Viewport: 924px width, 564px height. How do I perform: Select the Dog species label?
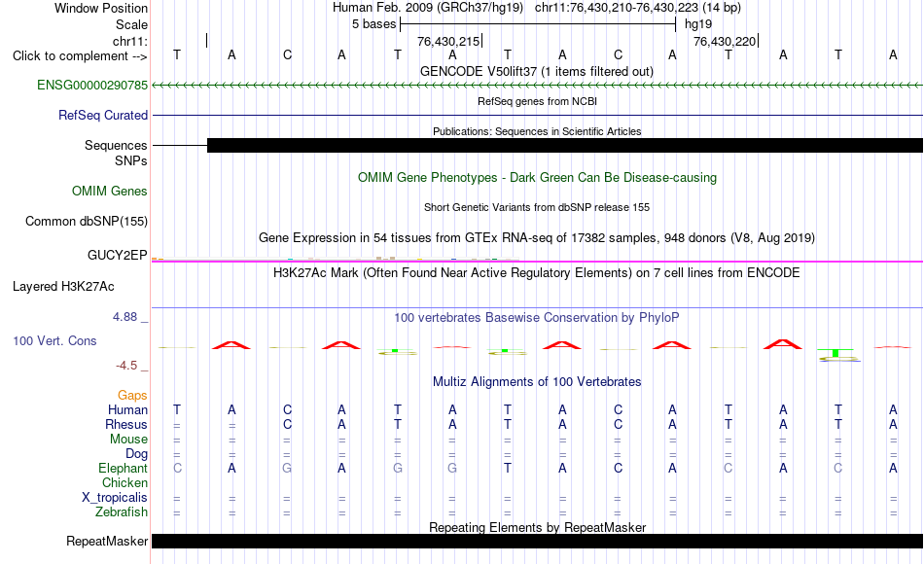pyautogui.click(x=136, y=454)
